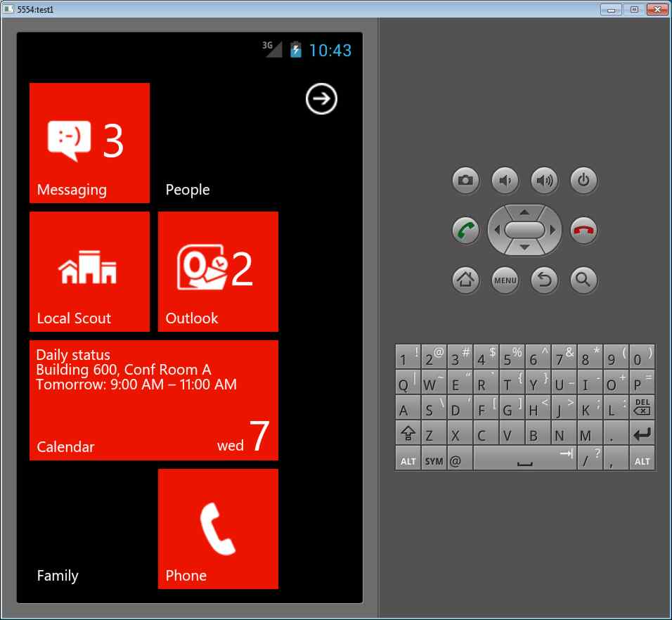Click the W key

click(x=434, y=381)
